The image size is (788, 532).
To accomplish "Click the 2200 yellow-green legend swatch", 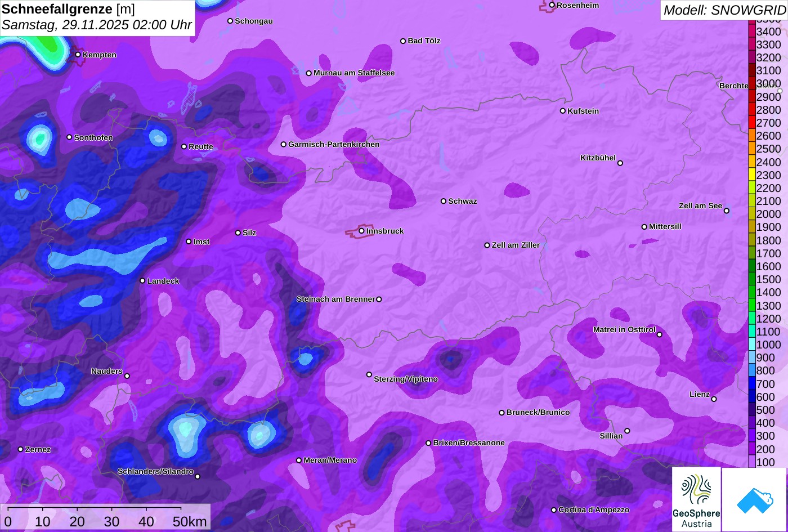I will point(751,188).
